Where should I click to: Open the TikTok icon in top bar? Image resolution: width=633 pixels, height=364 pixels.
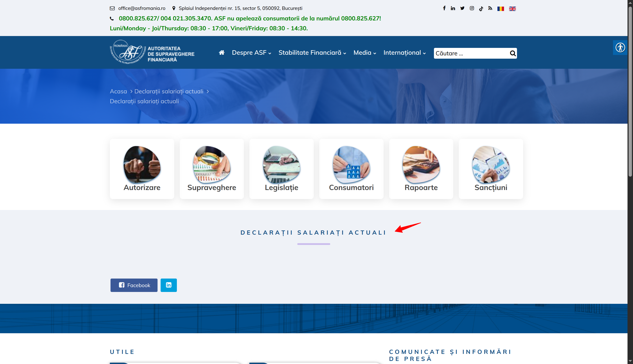[481, 9]
